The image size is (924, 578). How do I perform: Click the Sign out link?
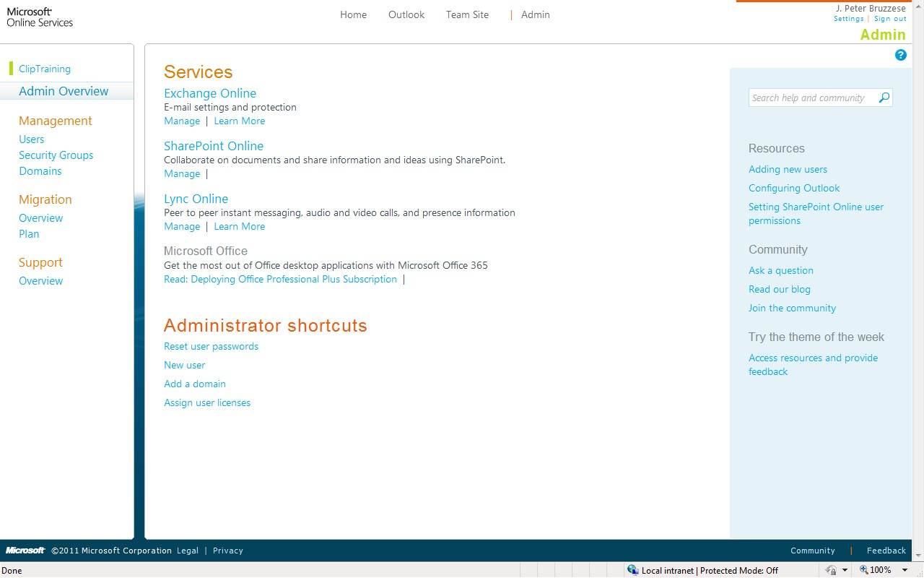tap(890, 19)
